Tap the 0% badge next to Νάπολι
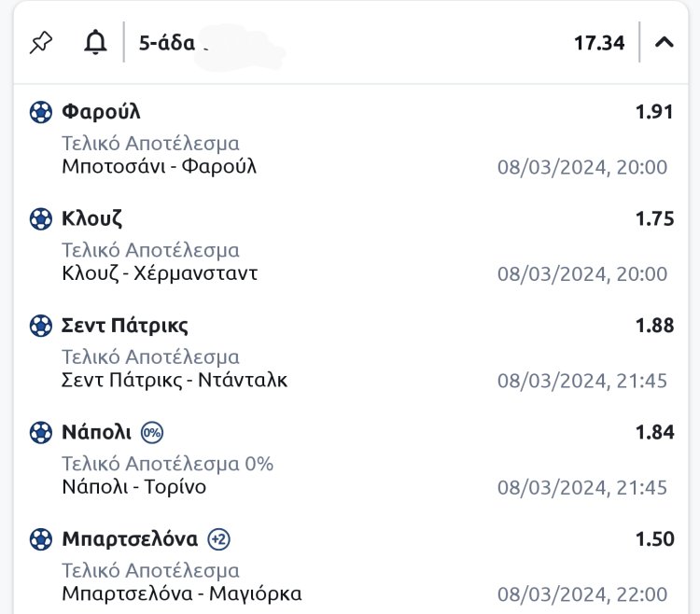The width and height of the screenshot is (700, 614). [152, 433]
